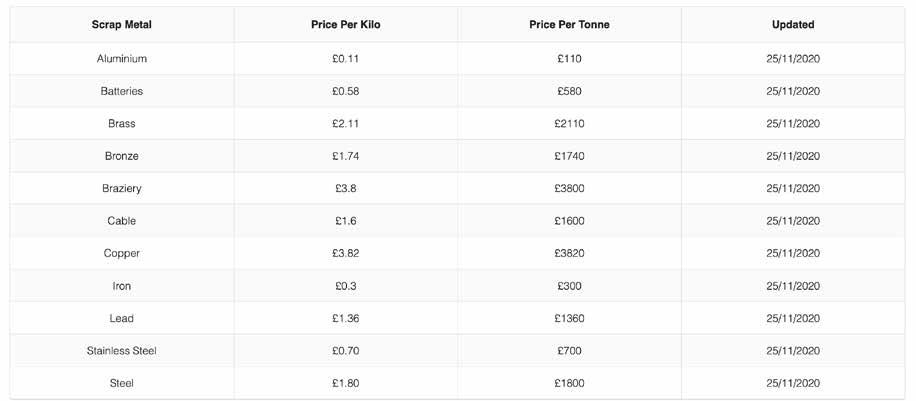Click the Cable £1.6 price cell

(345, 221)
